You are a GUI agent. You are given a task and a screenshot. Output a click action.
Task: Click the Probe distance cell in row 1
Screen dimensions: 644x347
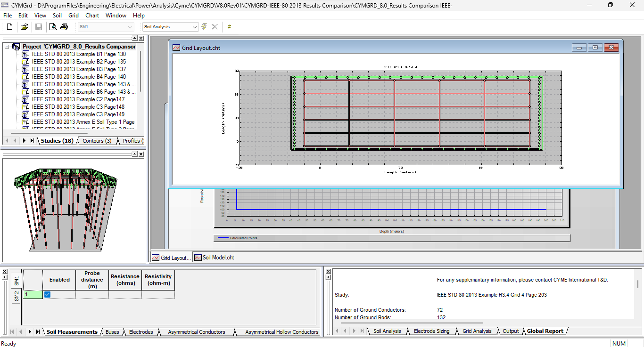tap(92, 295)
